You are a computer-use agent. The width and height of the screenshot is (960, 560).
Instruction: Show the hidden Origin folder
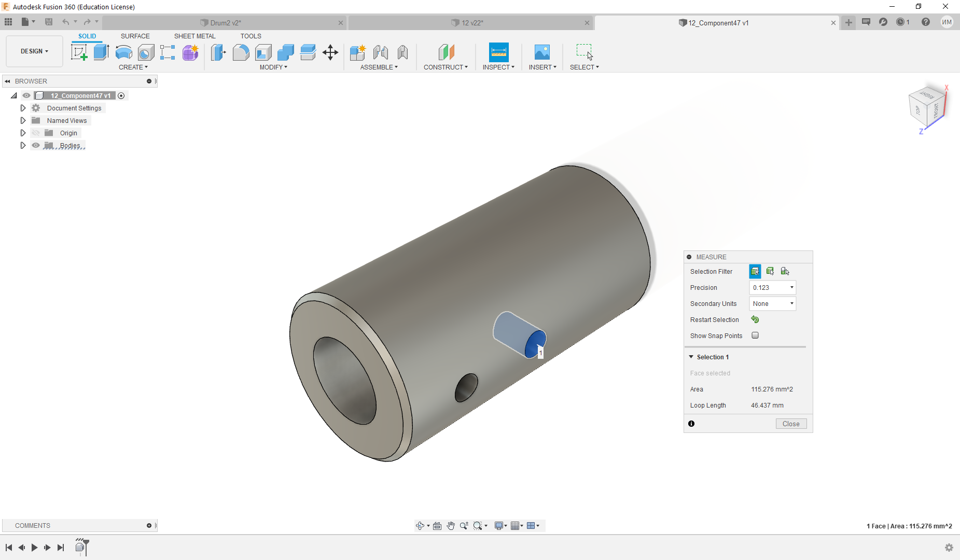click(36, 133)
